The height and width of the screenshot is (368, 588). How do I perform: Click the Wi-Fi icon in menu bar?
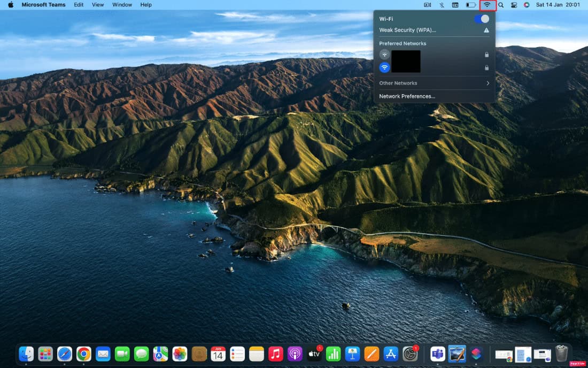pyautogui.click(x=487, y=5)
